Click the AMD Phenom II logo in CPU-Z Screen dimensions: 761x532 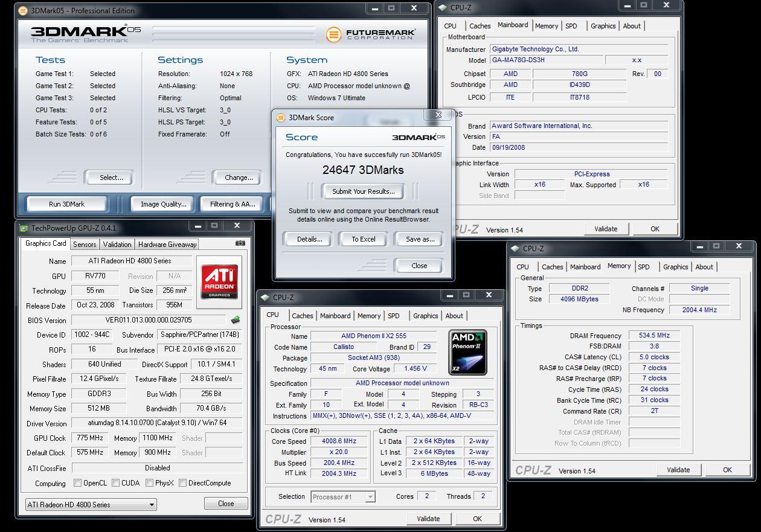point(468,352)
